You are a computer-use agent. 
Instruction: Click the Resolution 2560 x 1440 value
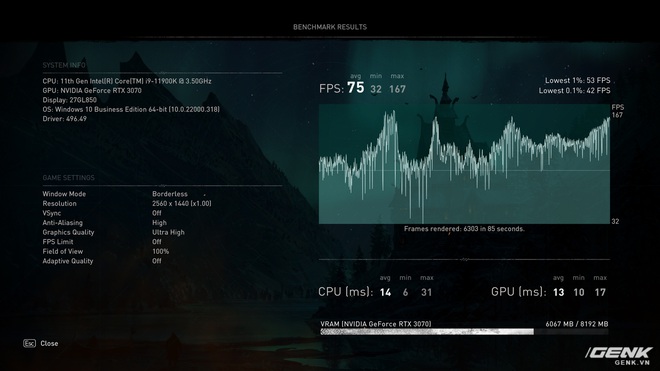click(182, 203)
